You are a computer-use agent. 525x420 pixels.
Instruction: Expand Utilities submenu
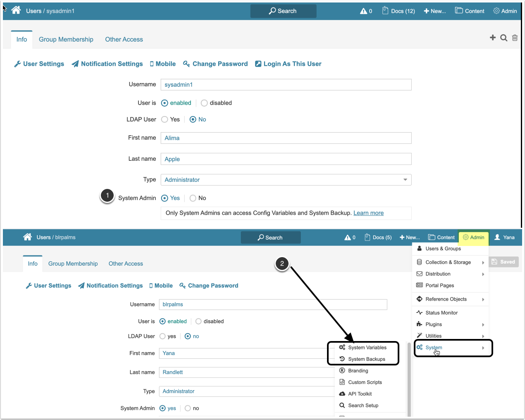[450, 336]
